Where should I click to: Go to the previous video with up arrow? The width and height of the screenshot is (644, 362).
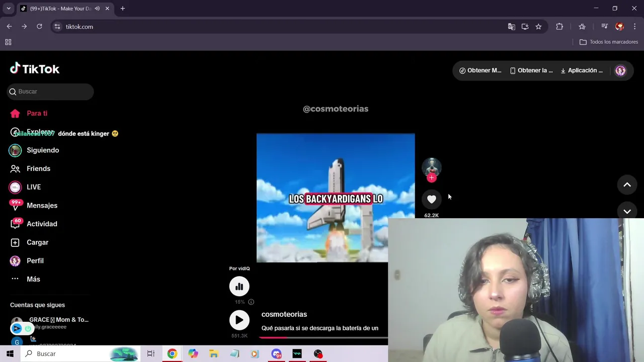tap(627, 185)
